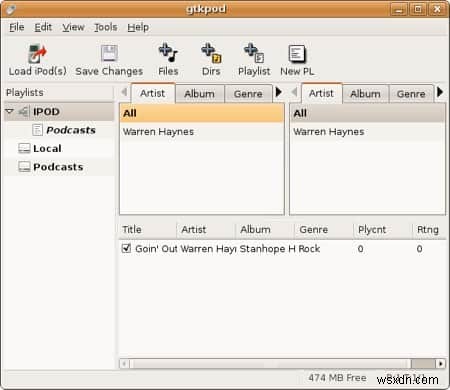The height and width of the screenshot is (390, 450).
Task: Collapse the IPOD tree node
Action: 10,111
